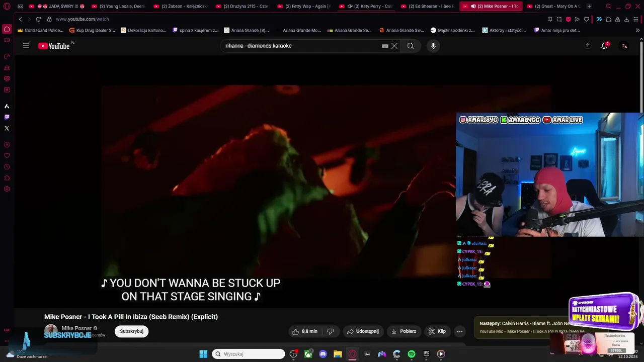Image resolution: width=644 pixels, height=362 pixels.
Task: Open Twitch icon in Opera sidebar
Action: pyautogui.click(x=7, y=117)
